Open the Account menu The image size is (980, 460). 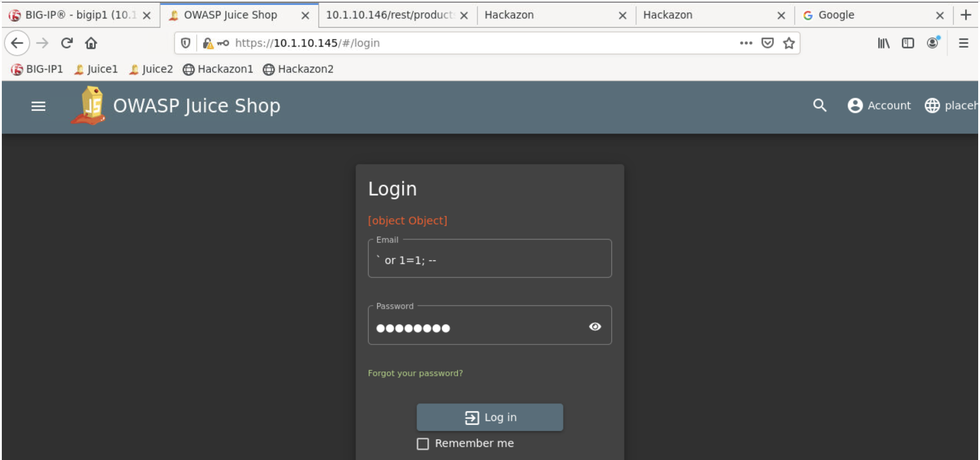tap(879, 105)
